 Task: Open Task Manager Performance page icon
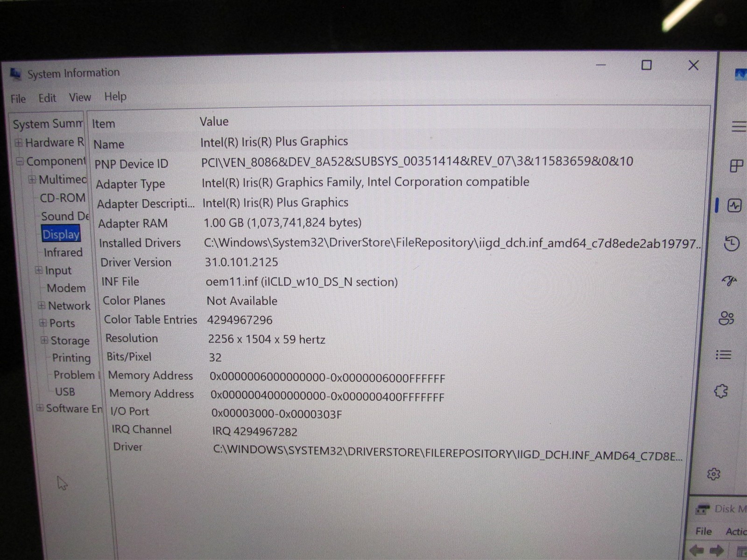pyautogui.click(x=734, y=205)
